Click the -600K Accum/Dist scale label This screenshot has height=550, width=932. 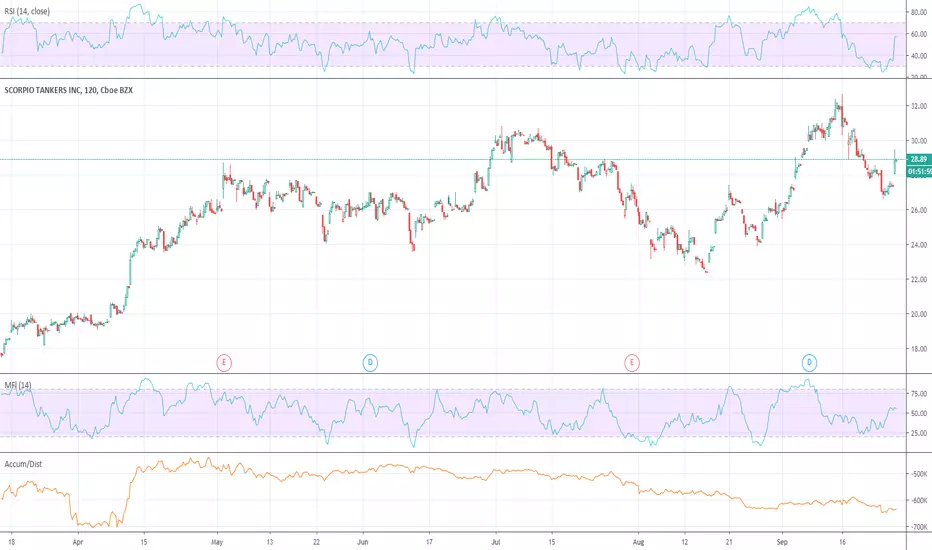919,501
